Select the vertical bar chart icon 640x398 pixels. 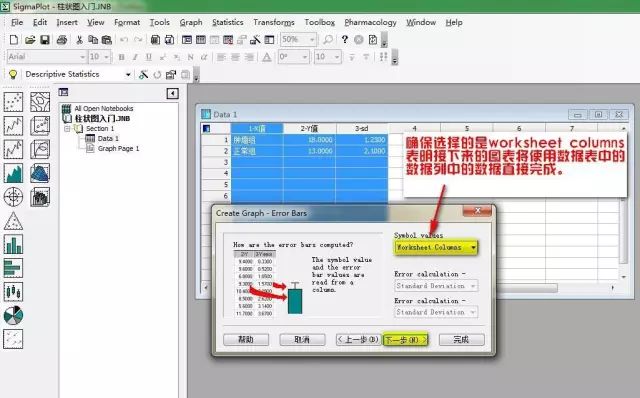click(x=13, y=244)
